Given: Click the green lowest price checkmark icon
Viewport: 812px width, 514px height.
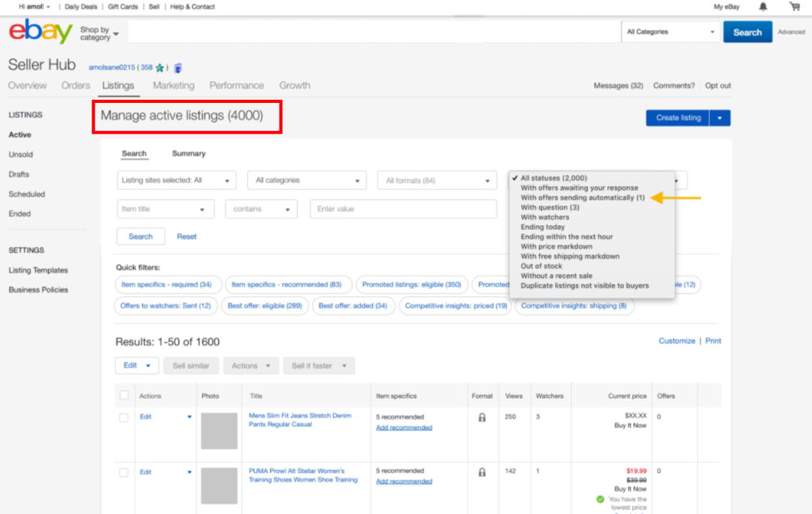Looking at the screenshot, I should click(x=600, y=499).
